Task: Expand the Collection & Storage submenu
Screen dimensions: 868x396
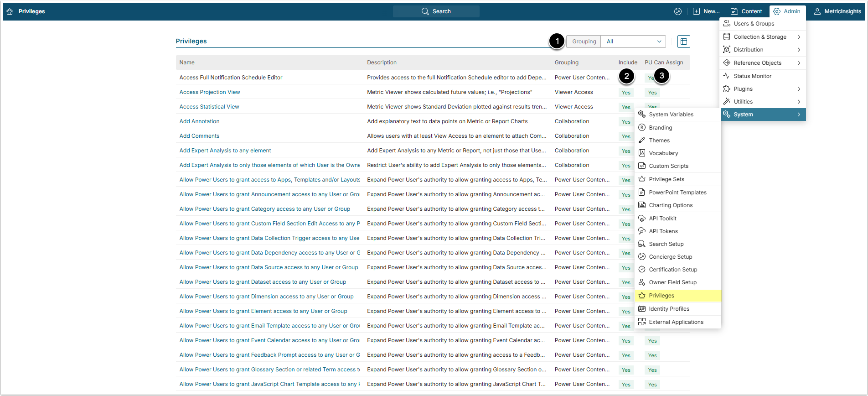Action: 799,37
